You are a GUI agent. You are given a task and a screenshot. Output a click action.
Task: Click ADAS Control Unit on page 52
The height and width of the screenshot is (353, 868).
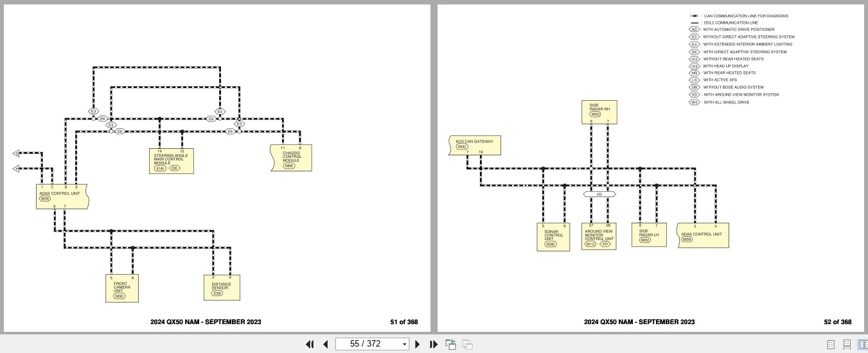(704, 235)
